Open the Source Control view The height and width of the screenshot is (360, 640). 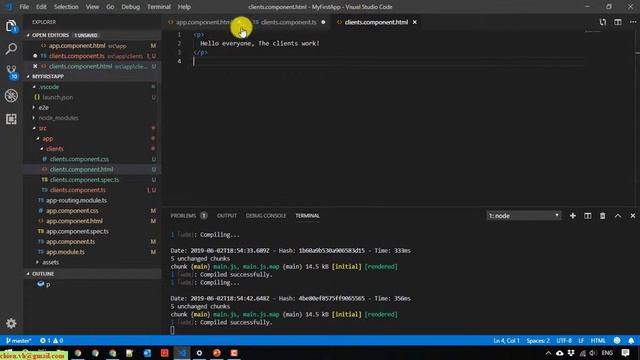click(x=11, y=72)
